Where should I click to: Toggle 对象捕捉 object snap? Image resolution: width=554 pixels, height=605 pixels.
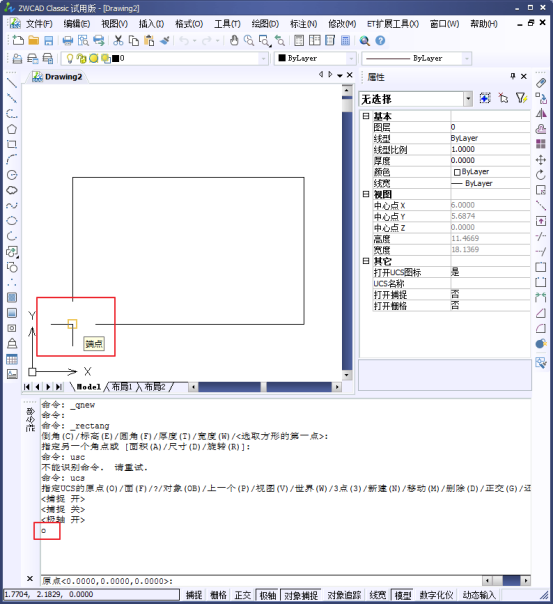pos(301,595)
